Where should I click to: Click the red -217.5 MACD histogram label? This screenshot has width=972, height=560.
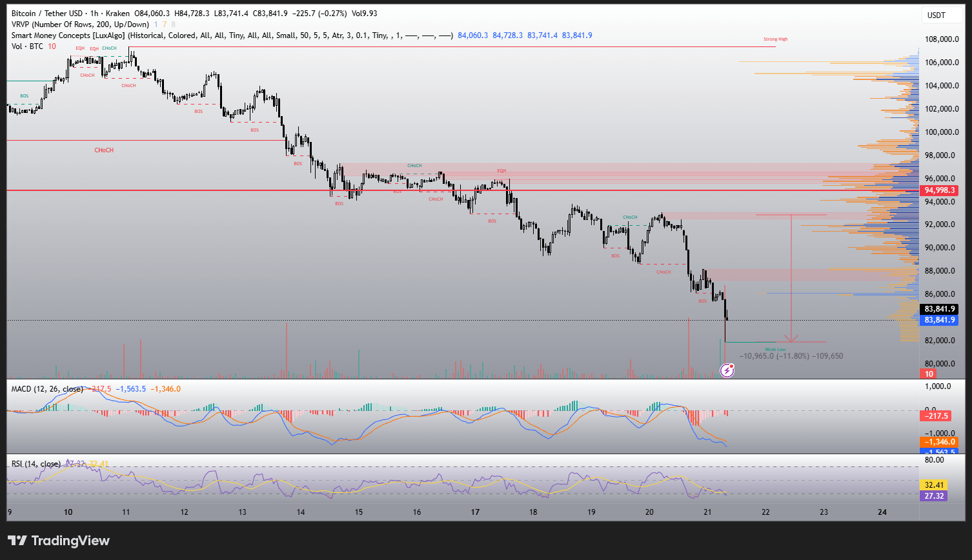934,416
